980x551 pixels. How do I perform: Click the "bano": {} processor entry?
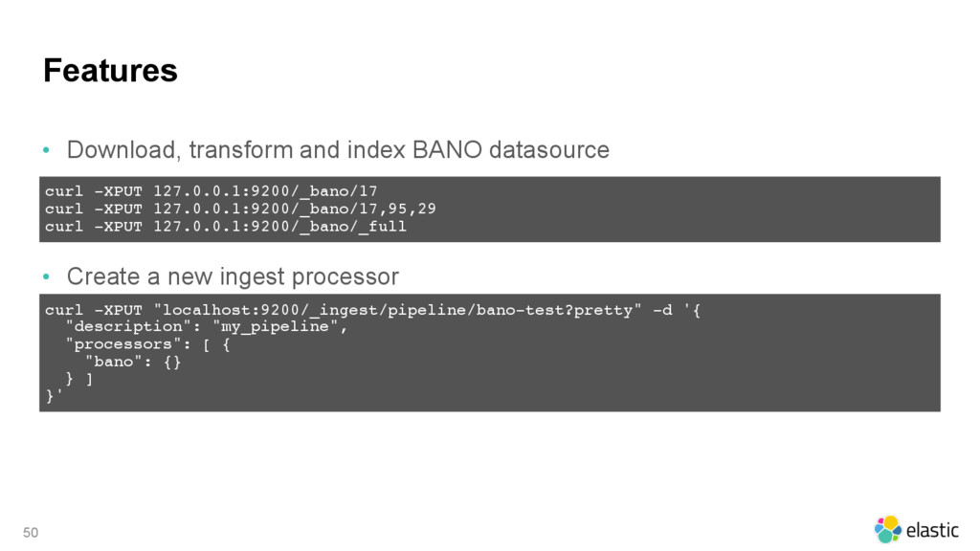point(133,362)
